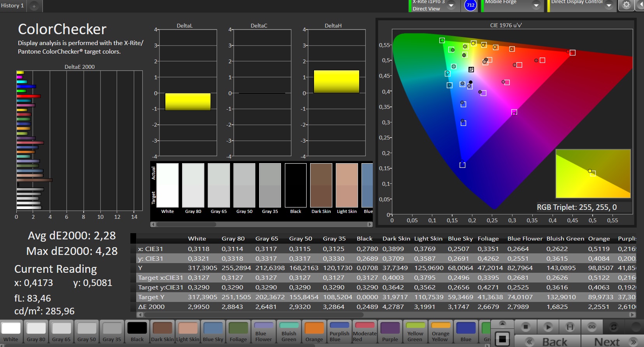The height and width of the screenshot is (347, 644).
Task: Start reading with the play icon
Action: point(548,327)
